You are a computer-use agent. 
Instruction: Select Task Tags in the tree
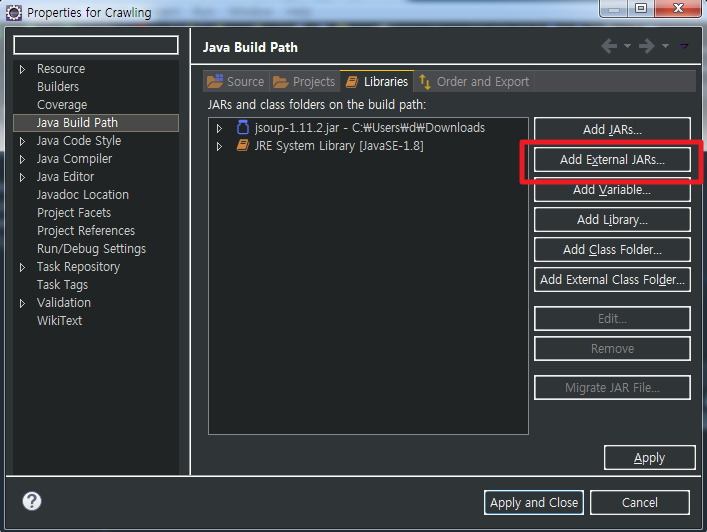[63, 285]
